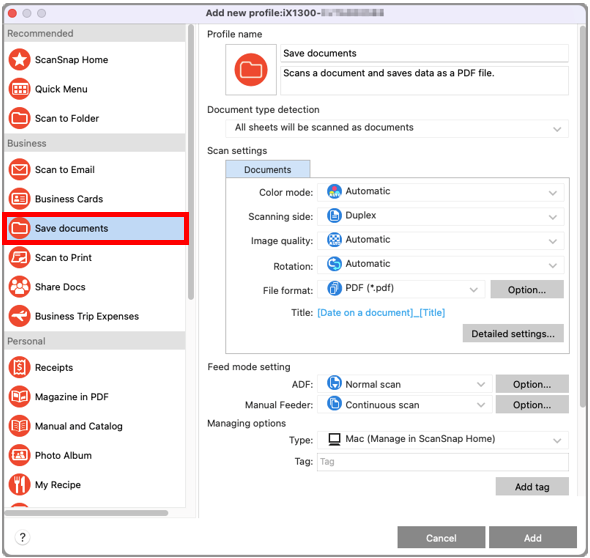The image size is (590, 558).
Task: Expand the File format dropdown chevron
Action: (474, 290)
